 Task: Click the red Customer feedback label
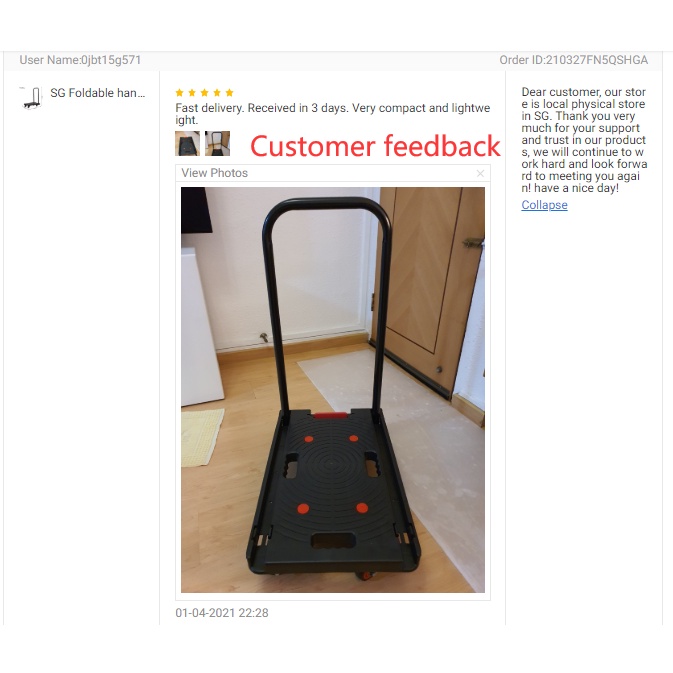[x=375, y=146]
